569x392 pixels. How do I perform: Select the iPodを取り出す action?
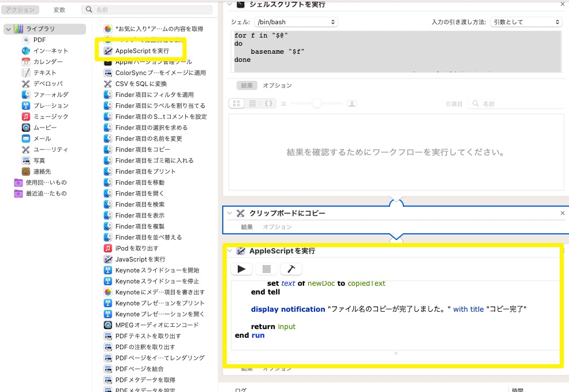pos(136,248)
